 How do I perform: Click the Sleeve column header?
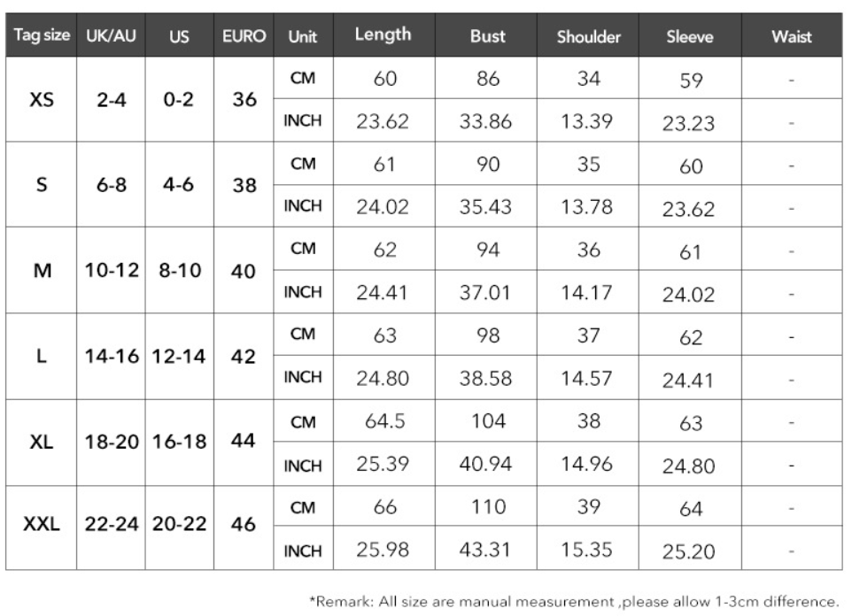[x=690, y=35]
